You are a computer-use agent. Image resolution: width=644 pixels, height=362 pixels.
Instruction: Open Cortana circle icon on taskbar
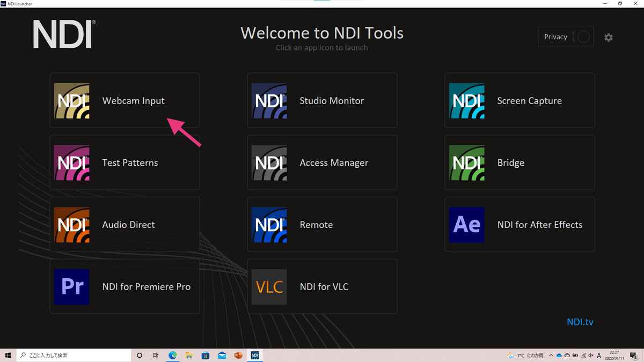pyautogui.click(x=140, y=355)
